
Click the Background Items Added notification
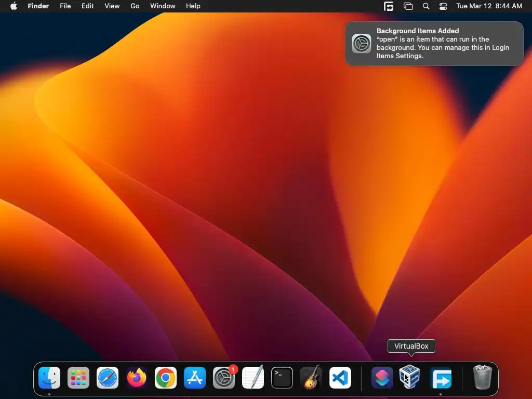pyautogui.click(x=434, y=44)
